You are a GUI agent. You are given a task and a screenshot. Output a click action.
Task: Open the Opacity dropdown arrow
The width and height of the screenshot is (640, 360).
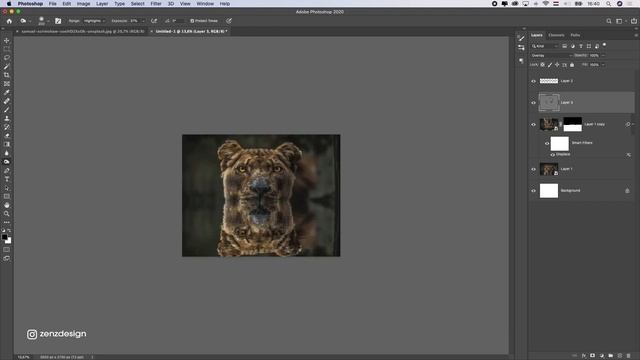603,56
